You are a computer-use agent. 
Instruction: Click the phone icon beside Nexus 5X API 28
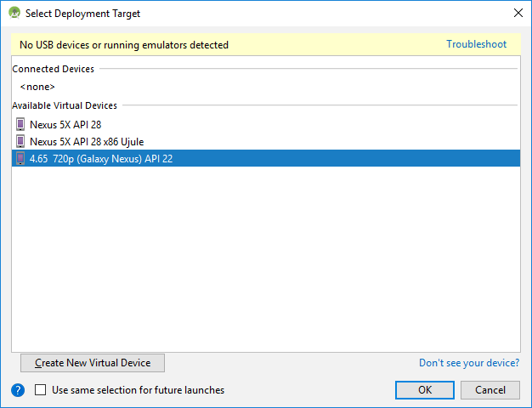click(20, 125)
